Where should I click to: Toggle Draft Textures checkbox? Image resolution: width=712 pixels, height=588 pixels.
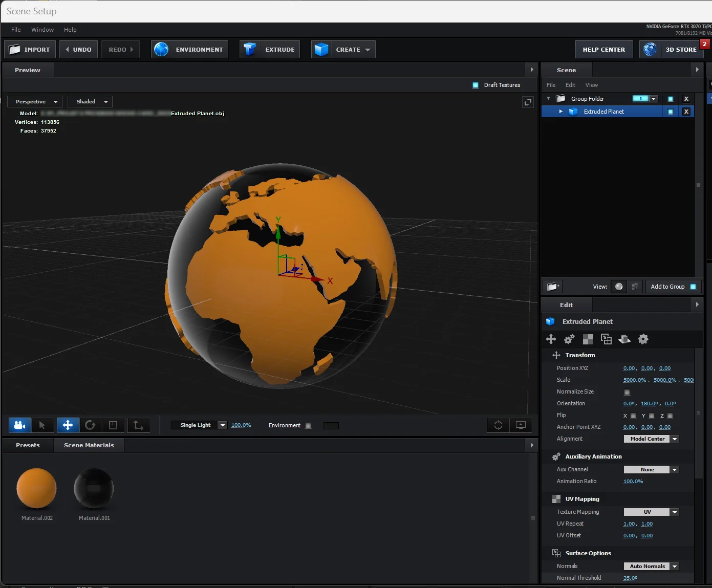(476, 85)
